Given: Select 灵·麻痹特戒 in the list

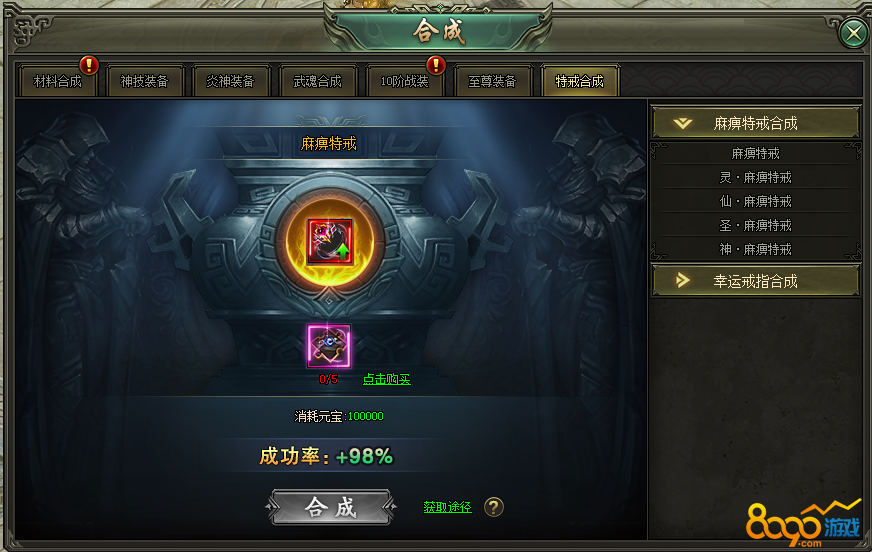Looking at the screenshot, I should point(755,177).
